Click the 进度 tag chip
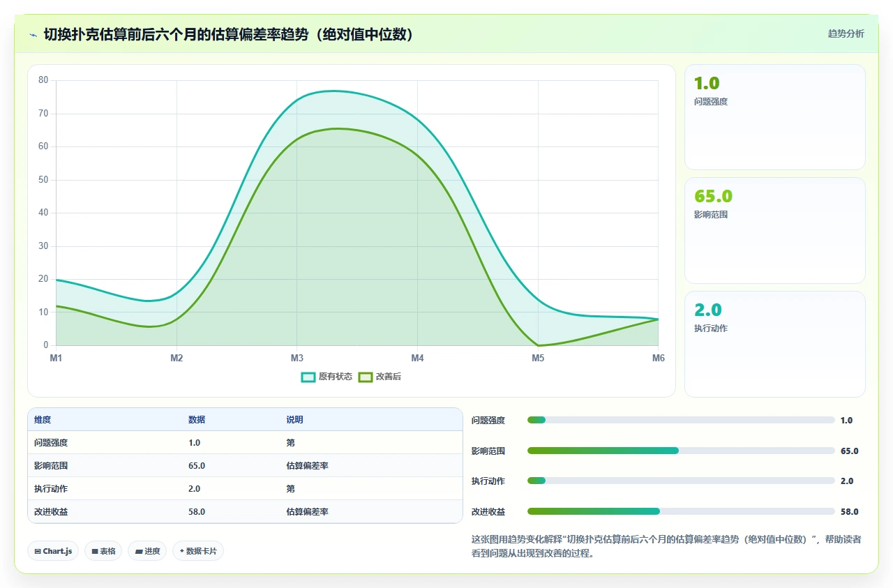This screenshot has width=893, height=588. coord(148,551)
